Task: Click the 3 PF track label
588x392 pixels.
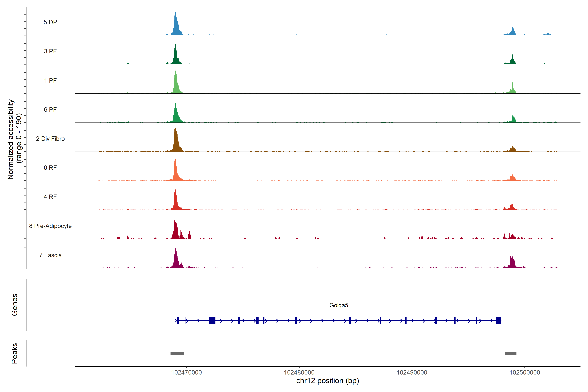Action: coord(50,51)
